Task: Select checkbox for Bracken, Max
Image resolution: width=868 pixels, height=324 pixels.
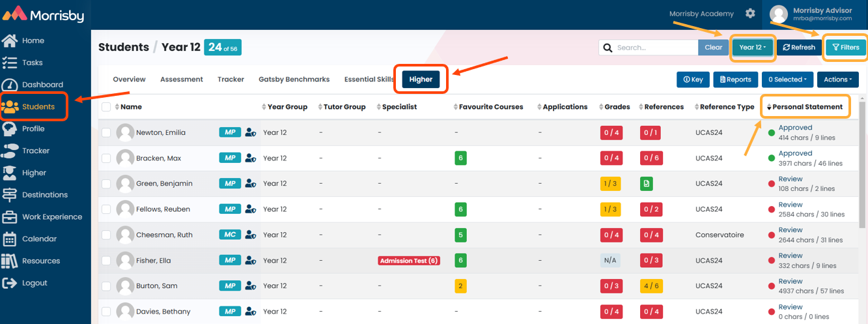Action: click(x=106, y=158)
